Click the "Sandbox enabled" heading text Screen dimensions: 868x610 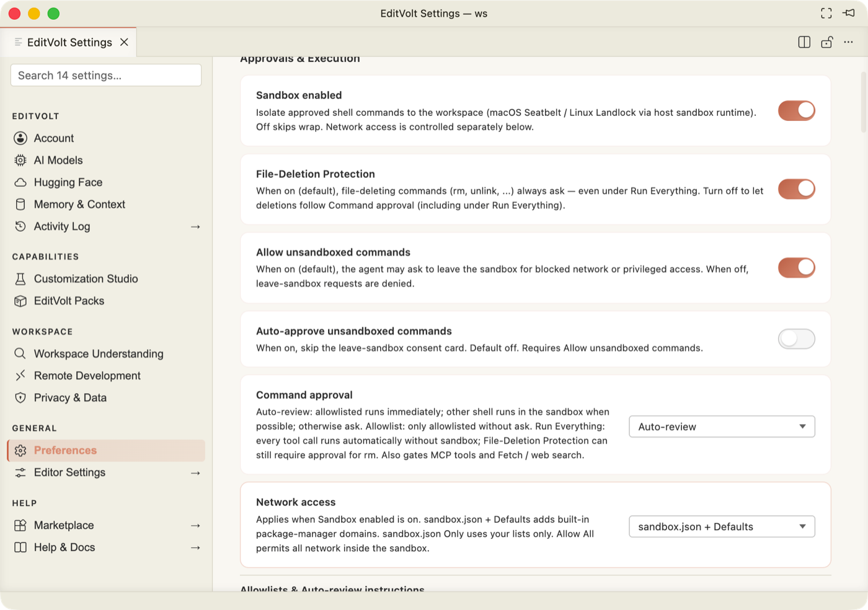[x=299, y=95]
